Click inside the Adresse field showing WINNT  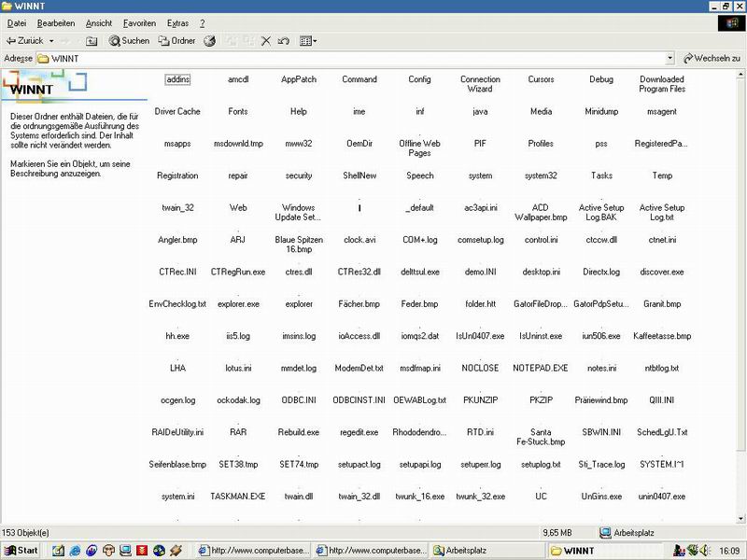click(x=351, y=59)
